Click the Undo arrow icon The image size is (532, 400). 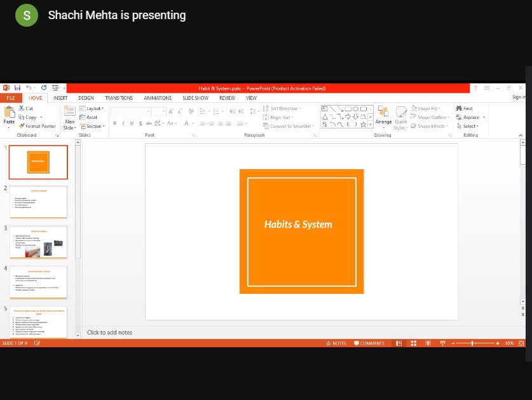29,88
